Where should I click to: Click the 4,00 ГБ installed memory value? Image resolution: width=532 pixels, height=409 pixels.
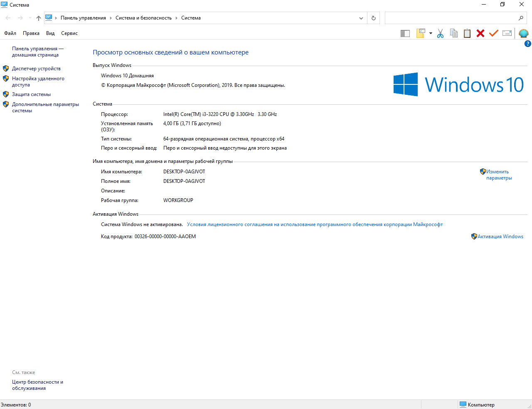192,123
